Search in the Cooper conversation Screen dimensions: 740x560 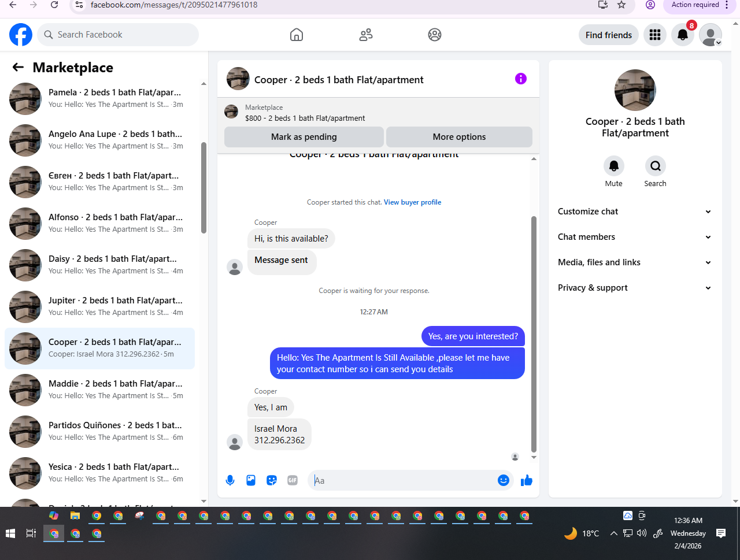tap(656, 166)
